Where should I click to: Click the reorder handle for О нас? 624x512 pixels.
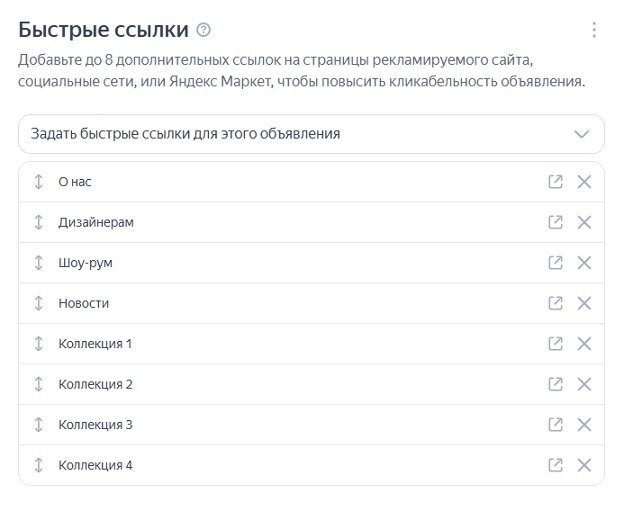pyautogui.click(x=39, y=182)
